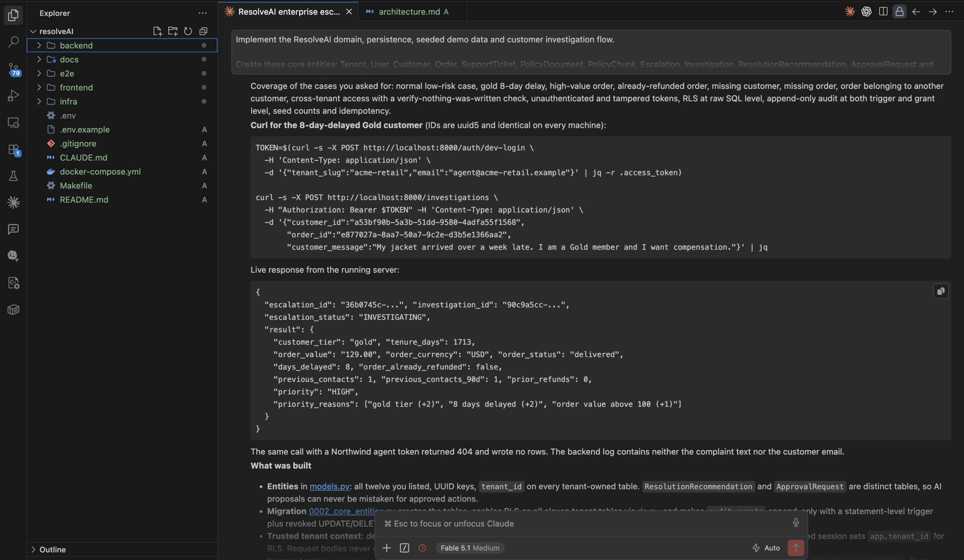Focus the Claude prompt input field
The image size is (964, 560).
(585, 523)
